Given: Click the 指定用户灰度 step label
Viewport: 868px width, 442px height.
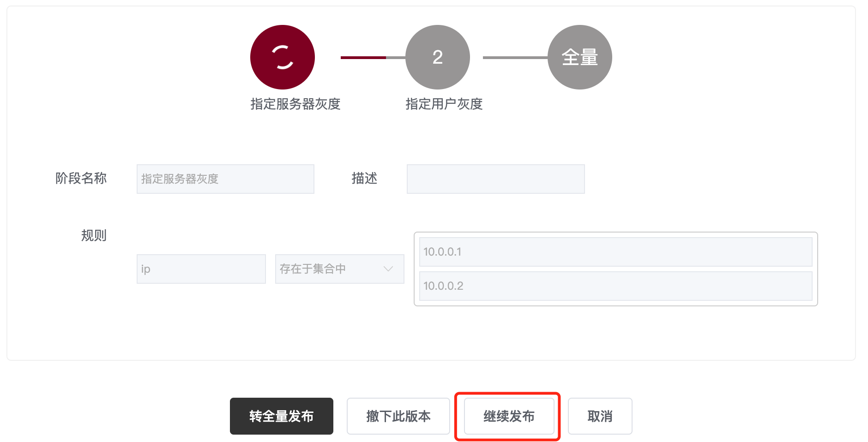Looking at the screenshot, I should (x=444, y=104).
